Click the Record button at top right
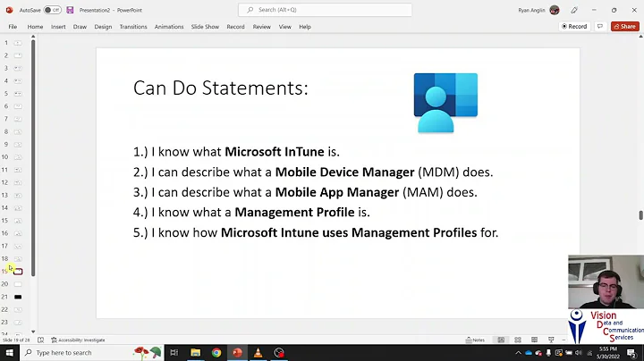The height and width of the screenshot is (361, 644). click(x=574, y=26)
